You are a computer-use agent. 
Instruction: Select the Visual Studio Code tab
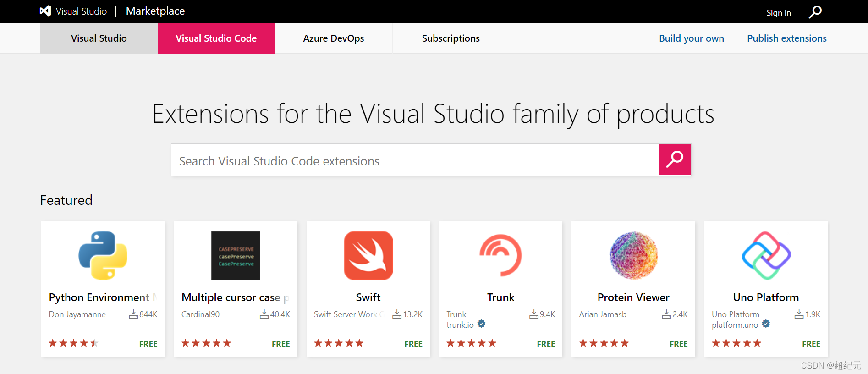(216, 38)
